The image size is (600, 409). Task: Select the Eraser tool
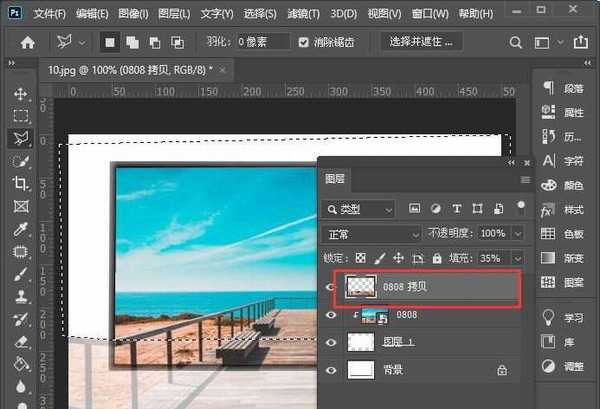[x=20, y=341]
